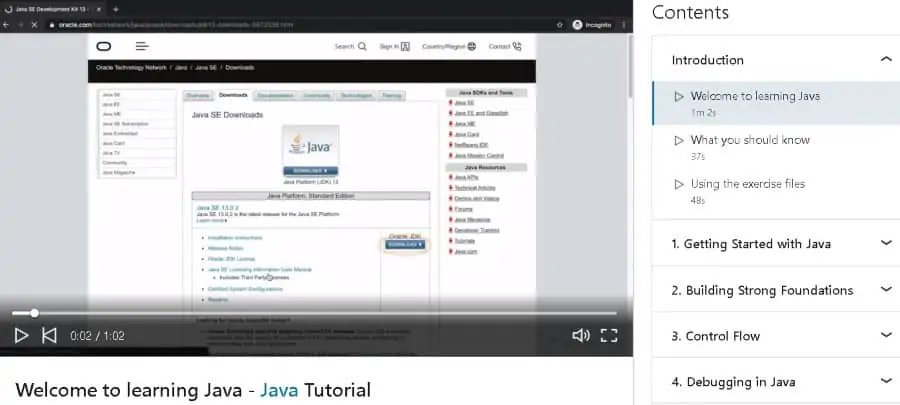Click Java Mission Control in right sidebar
900x405 pixels.
(x=479, y=155)
